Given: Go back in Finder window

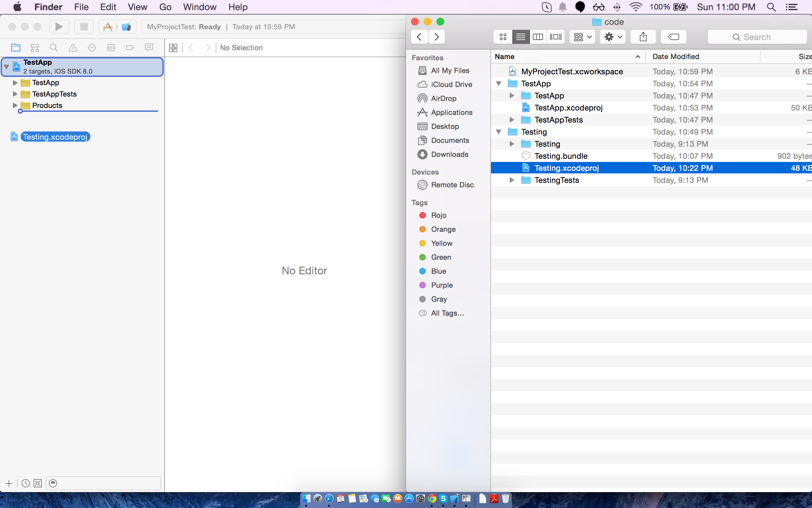Looking at the screenshot, I should pyautogui.click(x=419, y=37).
